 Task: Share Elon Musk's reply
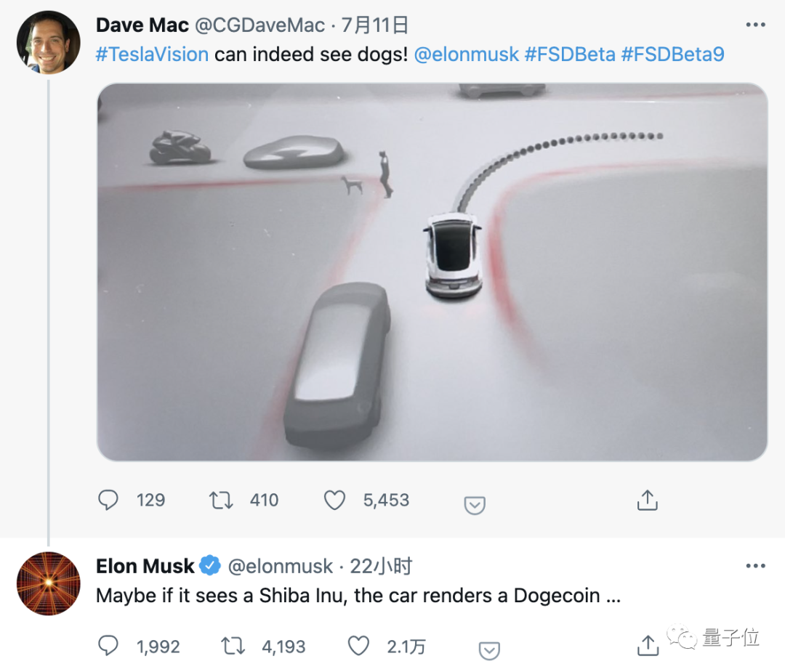(x=647, y=644)
